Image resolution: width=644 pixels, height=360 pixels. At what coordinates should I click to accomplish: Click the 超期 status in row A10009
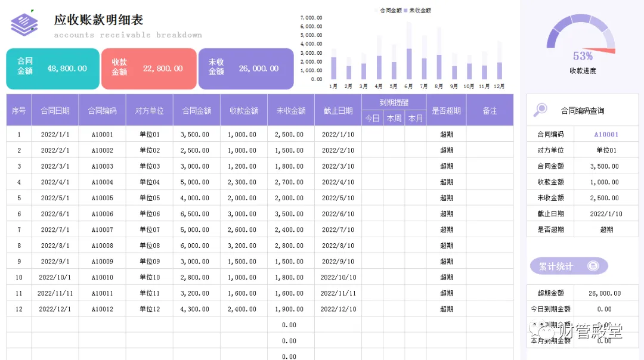(x=447, y=262)
